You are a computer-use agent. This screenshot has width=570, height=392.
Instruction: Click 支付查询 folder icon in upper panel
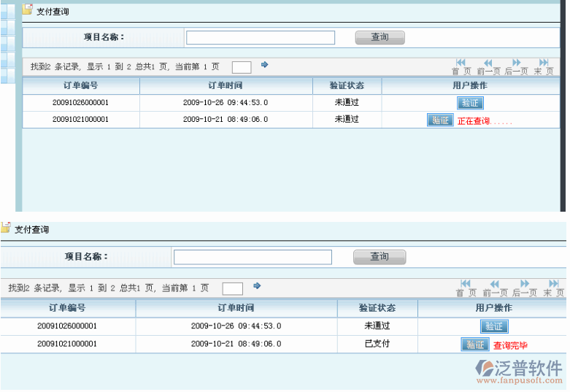28,9
